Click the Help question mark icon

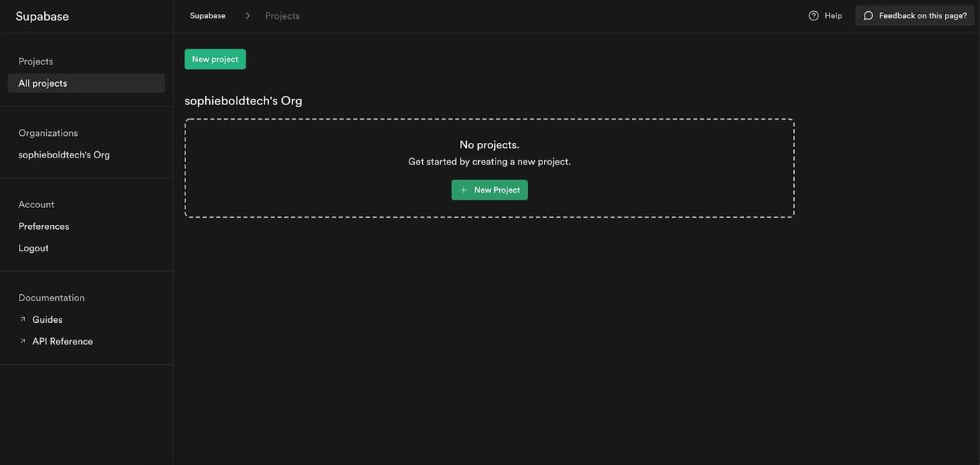(813, 15)
